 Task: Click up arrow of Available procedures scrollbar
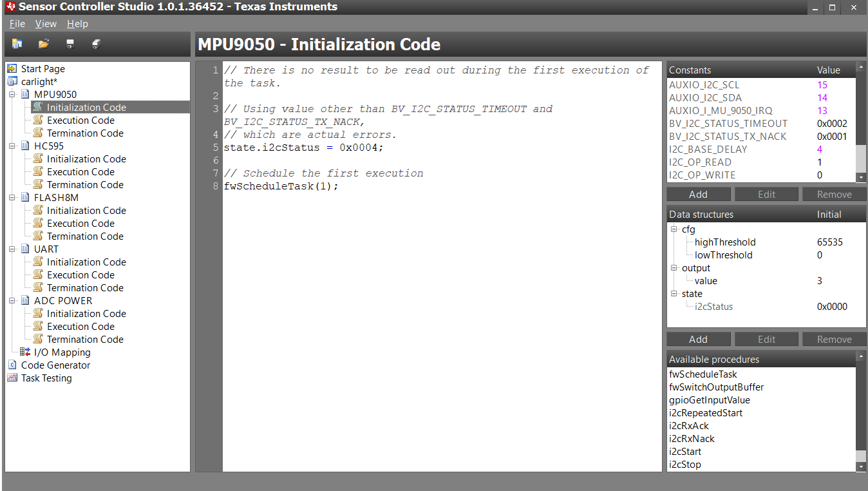coord(861,356)
